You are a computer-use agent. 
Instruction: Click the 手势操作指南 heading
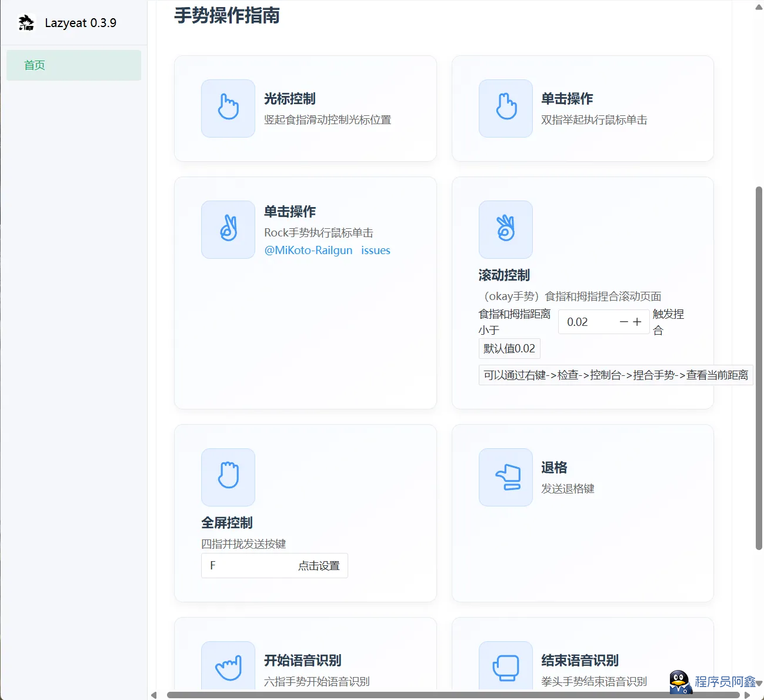(x=227, y=15)
